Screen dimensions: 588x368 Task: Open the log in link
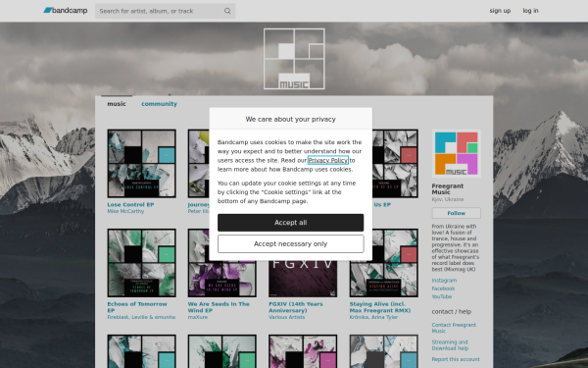coord(530,11)
